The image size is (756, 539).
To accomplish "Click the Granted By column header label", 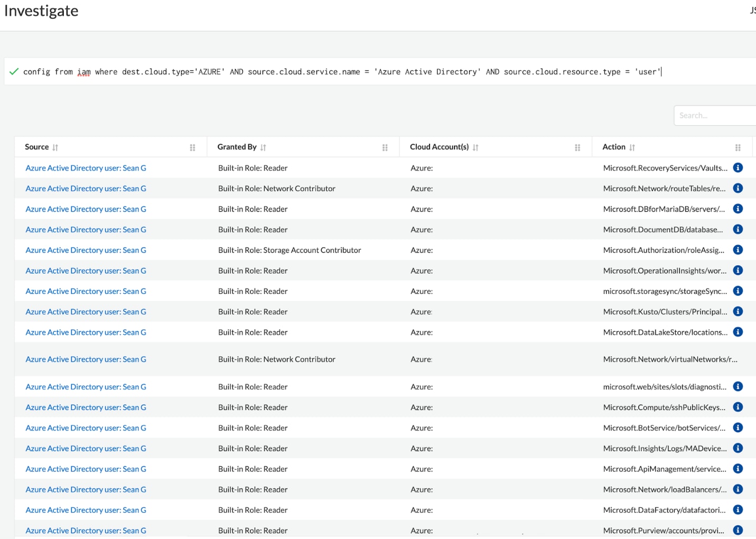I will [x=237, y=147].
